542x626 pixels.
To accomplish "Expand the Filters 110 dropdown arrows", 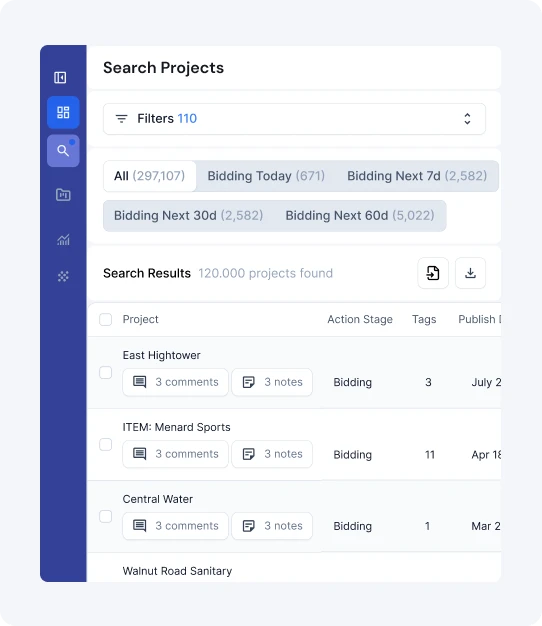I will [467, 119].
